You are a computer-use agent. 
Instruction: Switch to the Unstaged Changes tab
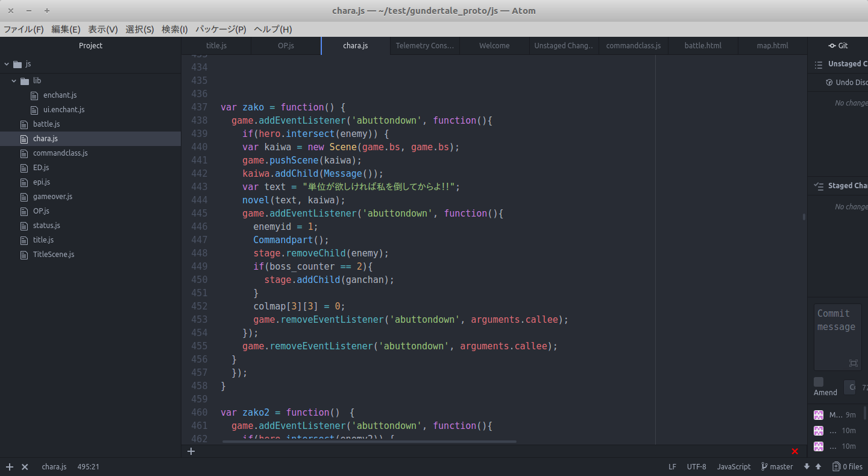(564, 46)
